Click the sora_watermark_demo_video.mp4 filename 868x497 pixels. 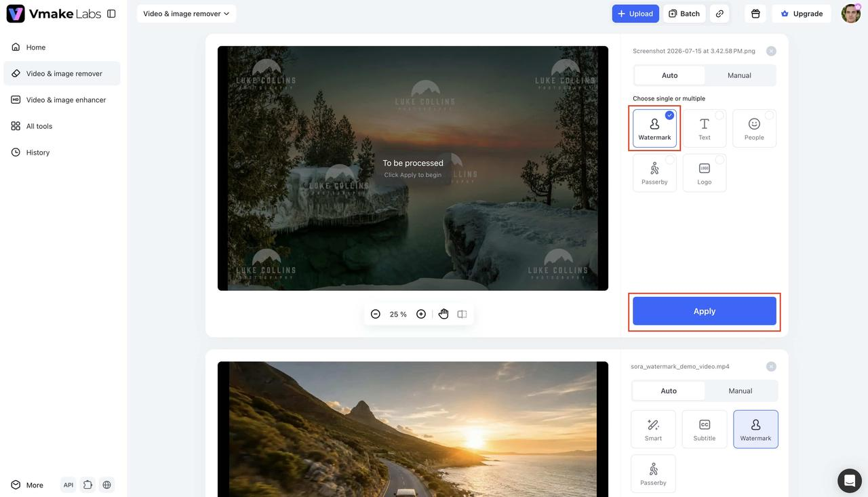click(x=680, y=366)
